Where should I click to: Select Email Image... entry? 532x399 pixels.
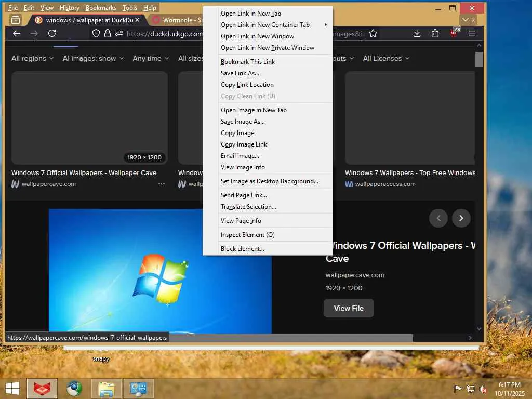coord(275,156)
